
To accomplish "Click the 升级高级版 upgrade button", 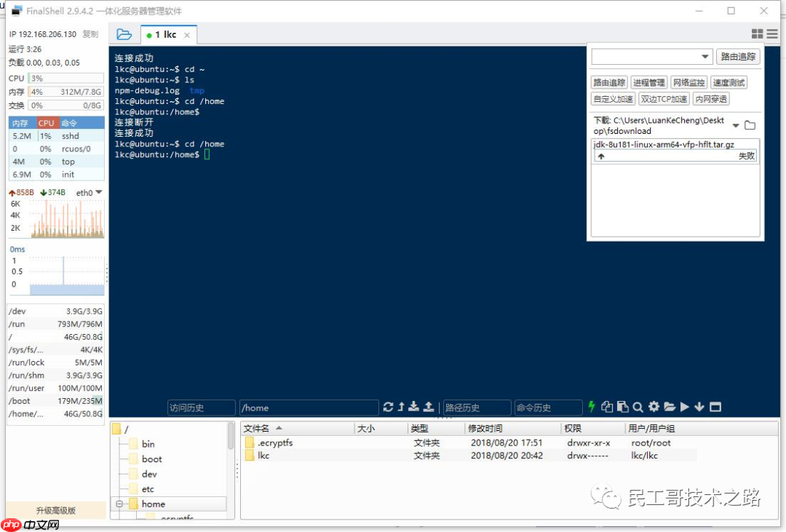I will coord(55,510).
